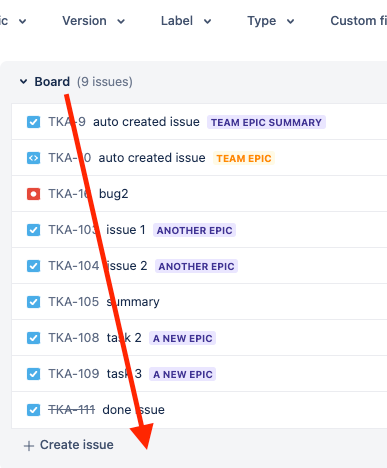Click the code-type icon next to the TEAM EPIC issue
Image resolution: width=387 pixels, height=468 pixels.
pyautogui.click(x=33, y=158)
